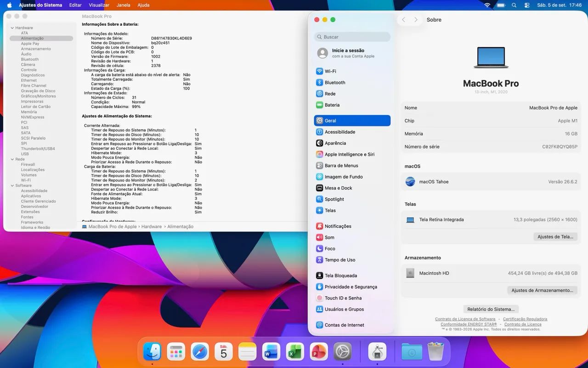Viewport: 588px width, 368px height.
Task: Click Inicie a sessão Apple account
Action: [x=352, y=53]
